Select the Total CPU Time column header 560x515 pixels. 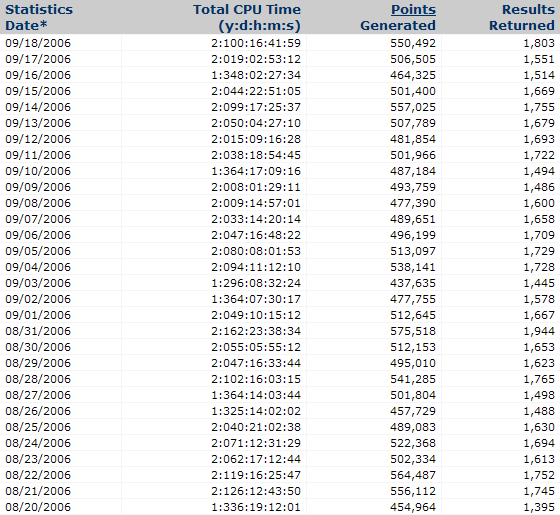click(x=247, y=18)
